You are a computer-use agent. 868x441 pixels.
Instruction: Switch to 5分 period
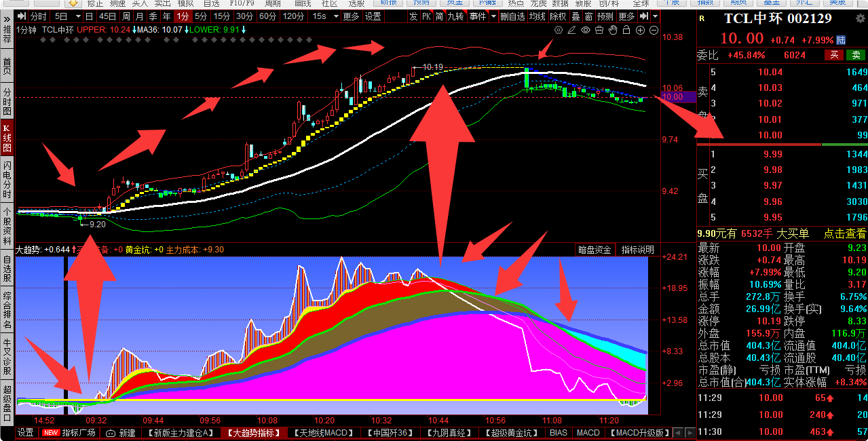(x=201, y=16)
